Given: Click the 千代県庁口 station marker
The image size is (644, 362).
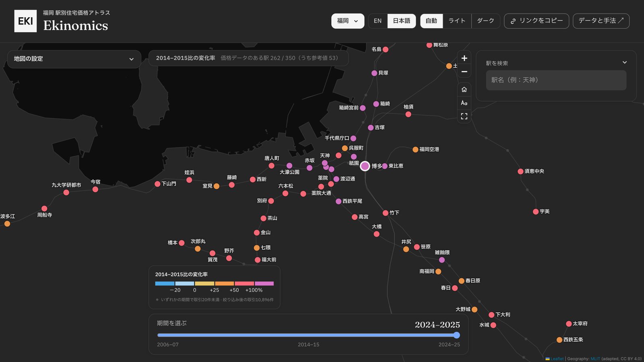Looking at the screenshot, I should pyautogui.click(x=353, y=138).
